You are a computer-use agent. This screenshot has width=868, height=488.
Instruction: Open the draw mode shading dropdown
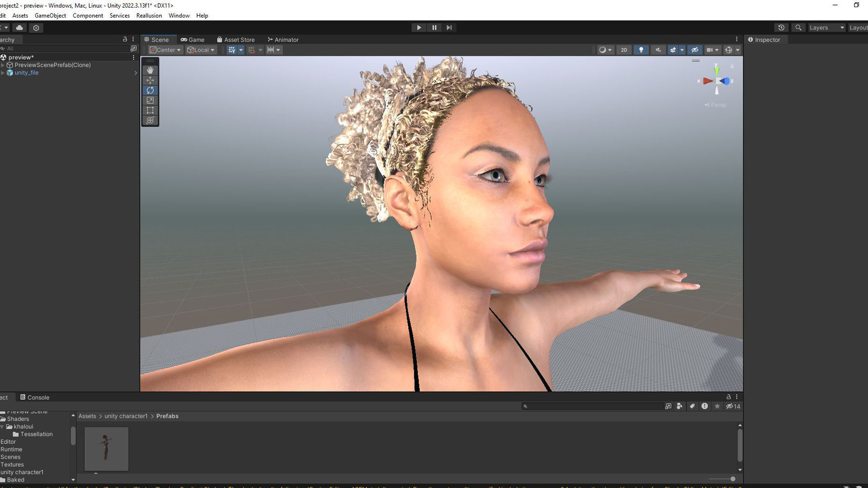point(605,50)
